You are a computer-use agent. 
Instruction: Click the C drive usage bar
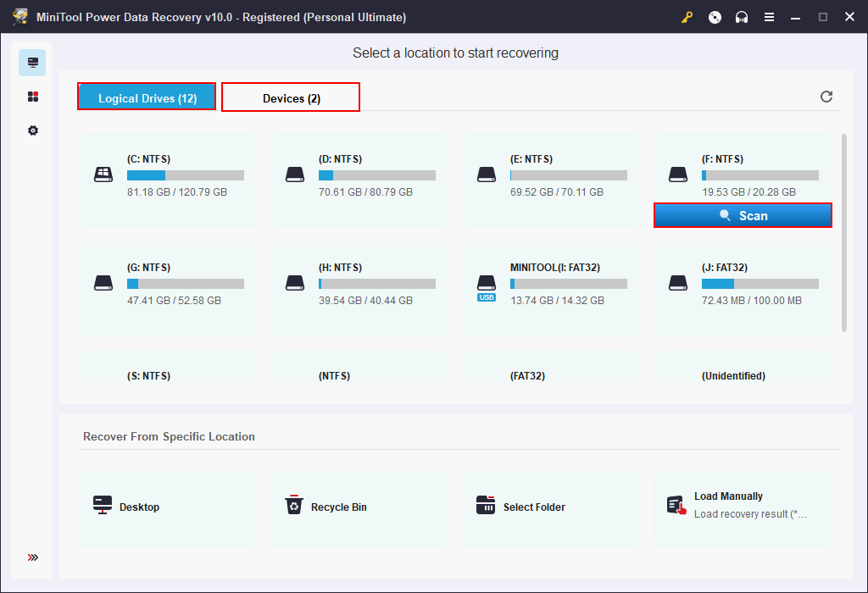(186, 175)
